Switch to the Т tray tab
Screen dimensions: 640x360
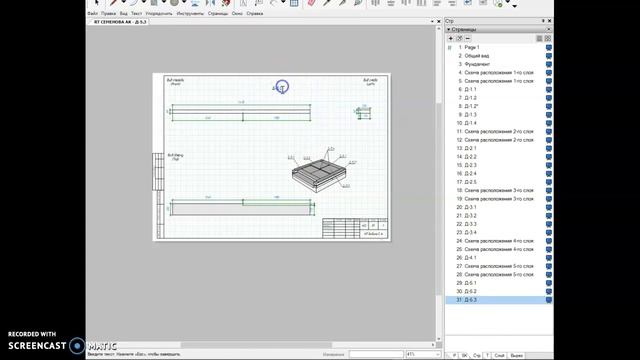(x=487, y=356)
